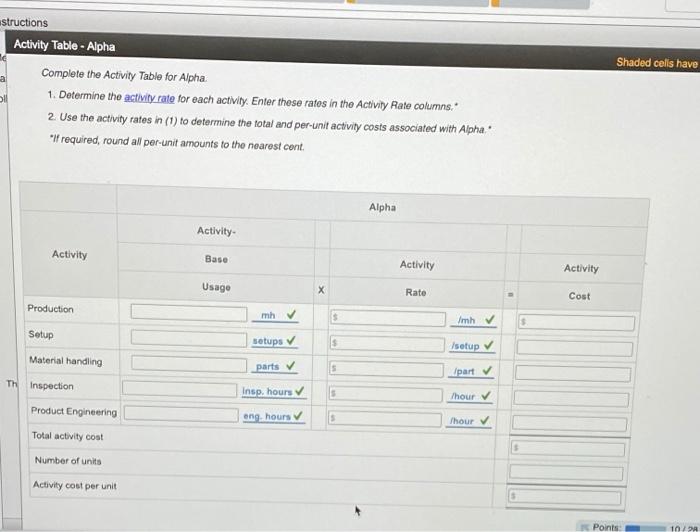Click the green checkmark beside setups
Image resolution: width=700 pixels, height=532 pixels.
coord(291,340)
